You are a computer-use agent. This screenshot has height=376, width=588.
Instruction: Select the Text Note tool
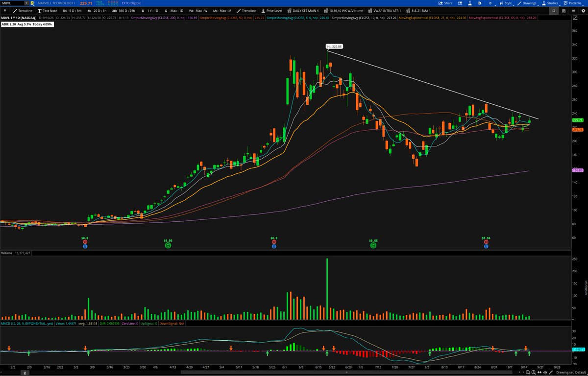click(47, 10)
